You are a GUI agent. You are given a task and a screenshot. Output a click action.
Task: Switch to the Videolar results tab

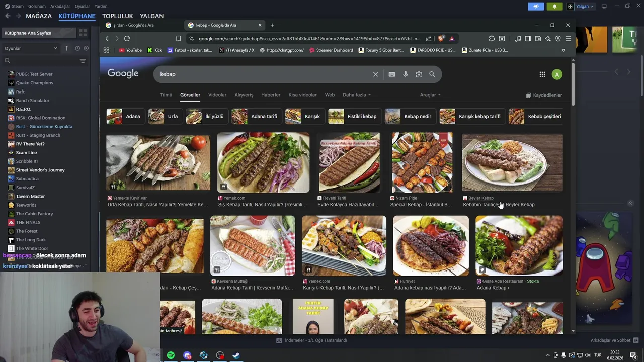[x=217, y=95]
